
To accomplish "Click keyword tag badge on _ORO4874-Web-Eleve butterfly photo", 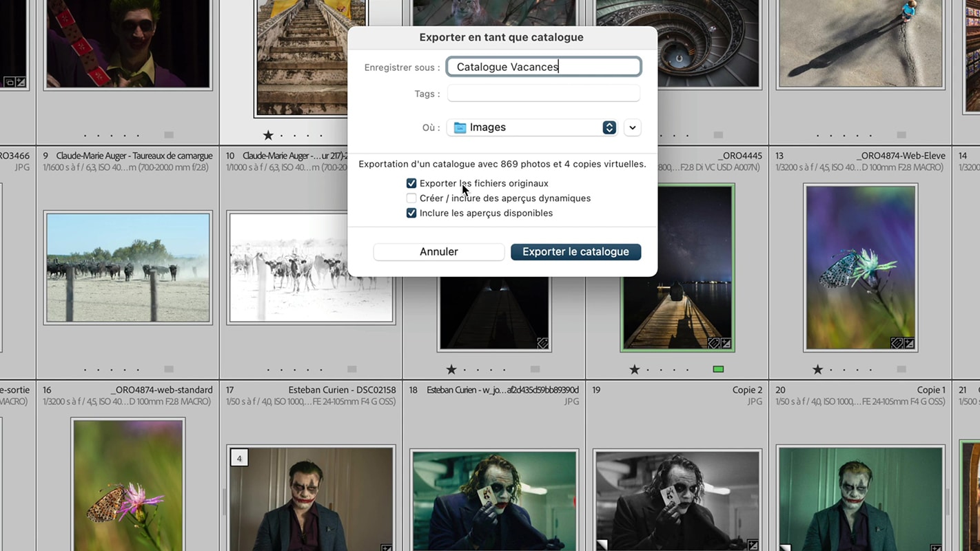I will [x=897, y=343].
